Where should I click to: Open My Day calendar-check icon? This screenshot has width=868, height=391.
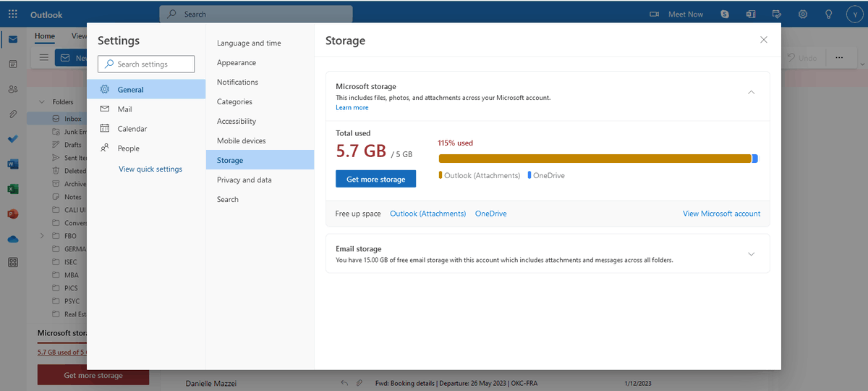pos(777,14)
